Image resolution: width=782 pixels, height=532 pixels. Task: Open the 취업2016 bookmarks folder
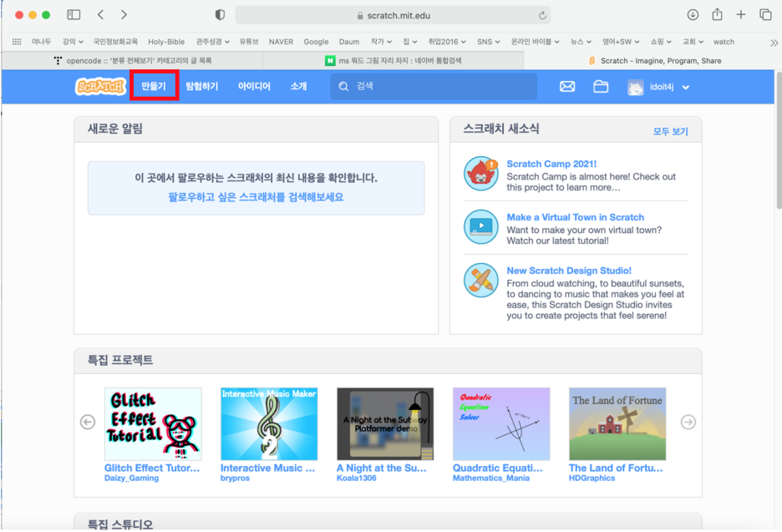(x=447, y=42)
